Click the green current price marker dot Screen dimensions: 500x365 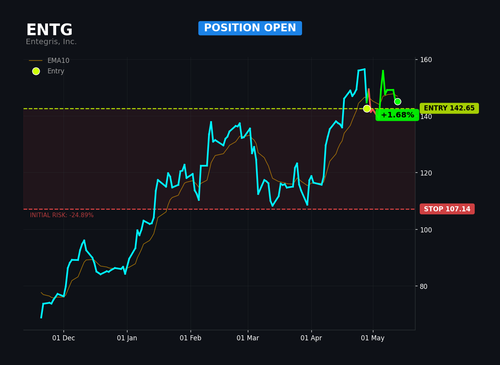tap(397, 102)
